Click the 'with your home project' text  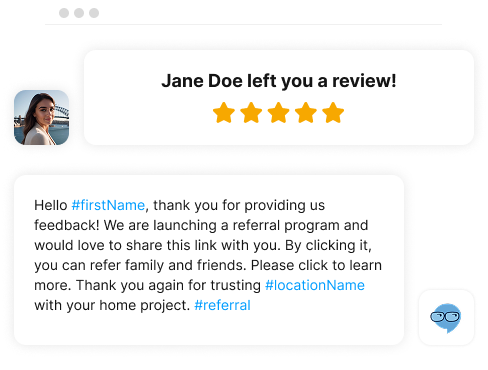[x=112, y=305]
